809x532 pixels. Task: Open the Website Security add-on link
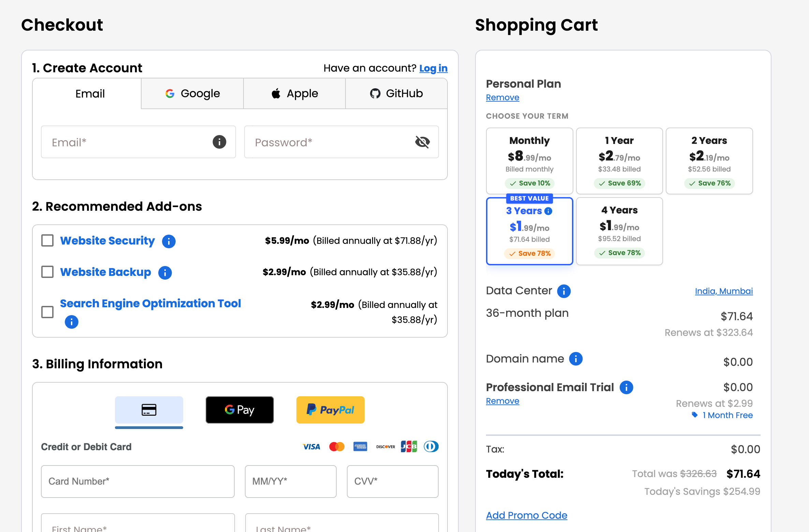coord(107,241)
